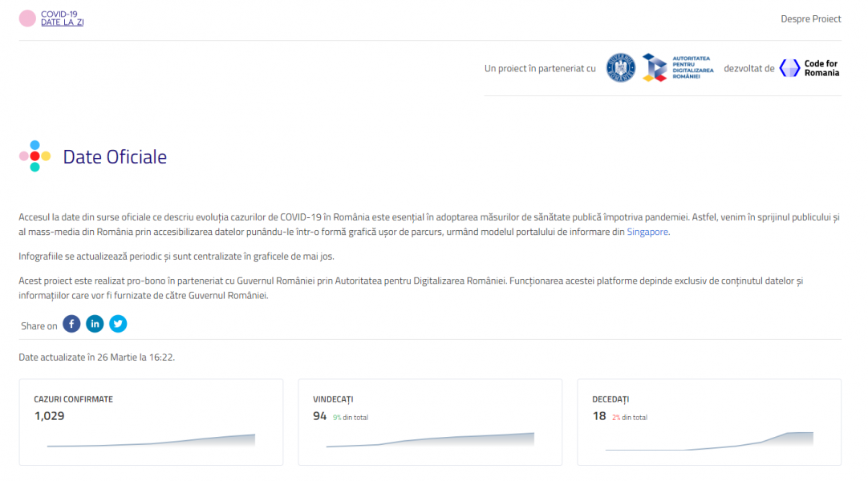Click the Vindecați card title
The width and height of the screenshot is (868, 481).
click(x=333, y=399)
